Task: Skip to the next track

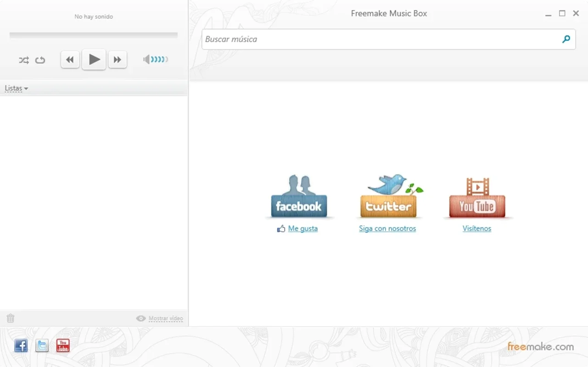Action: tap(118, 60)
